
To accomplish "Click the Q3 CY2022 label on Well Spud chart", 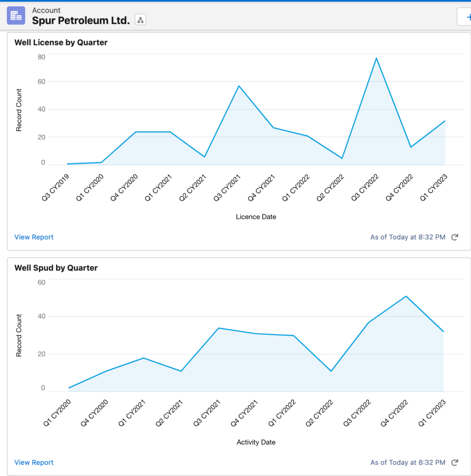I will 357,413.
